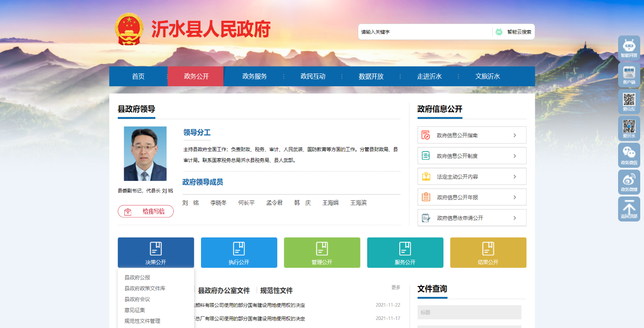Open the 执行公开 blue tile
This screenshot has width=644, height=328.
click(x=239, y=252)
